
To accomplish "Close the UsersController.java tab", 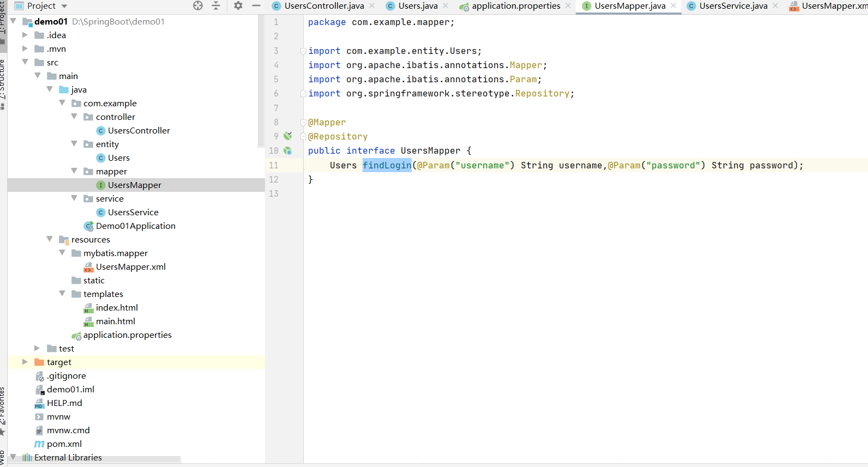I will [372, 5].
